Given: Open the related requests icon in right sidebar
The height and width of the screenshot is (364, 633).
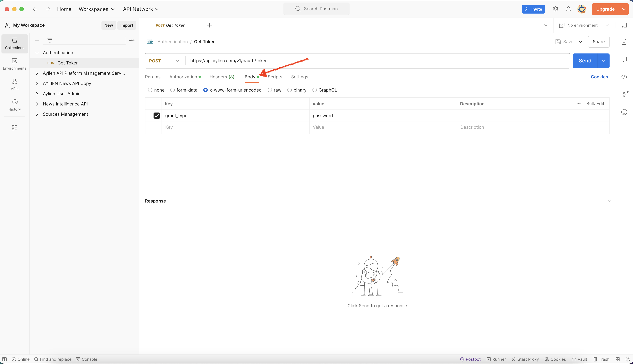Looking at the screenshot, I should pos(625,94).
